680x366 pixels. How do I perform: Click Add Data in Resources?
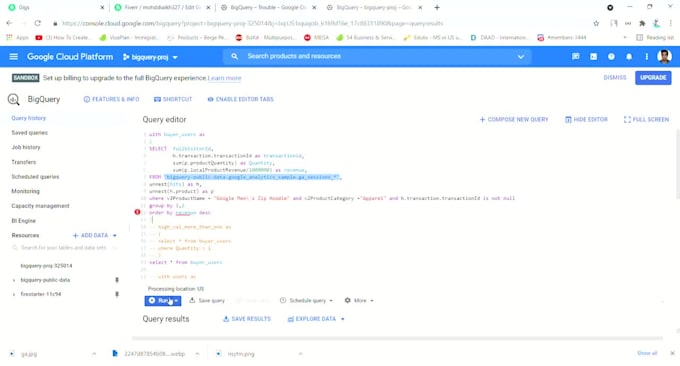point(95,235)
